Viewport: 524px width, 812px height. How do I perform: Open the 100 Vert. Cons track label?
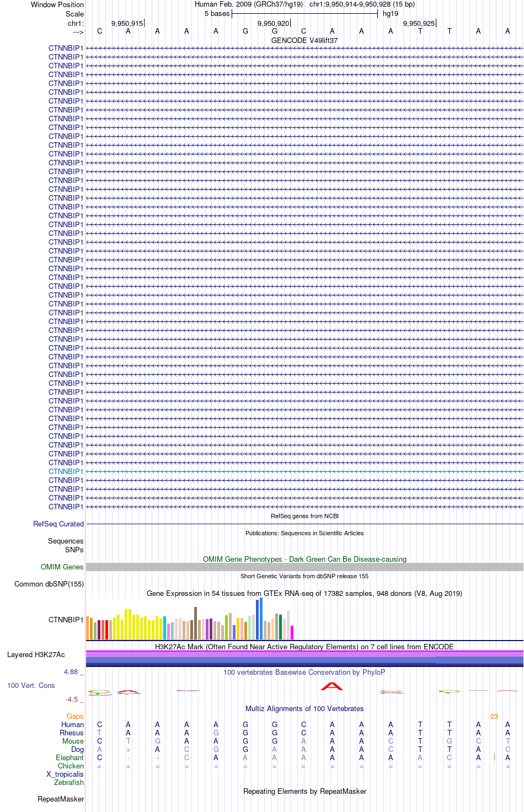[31, 685]
